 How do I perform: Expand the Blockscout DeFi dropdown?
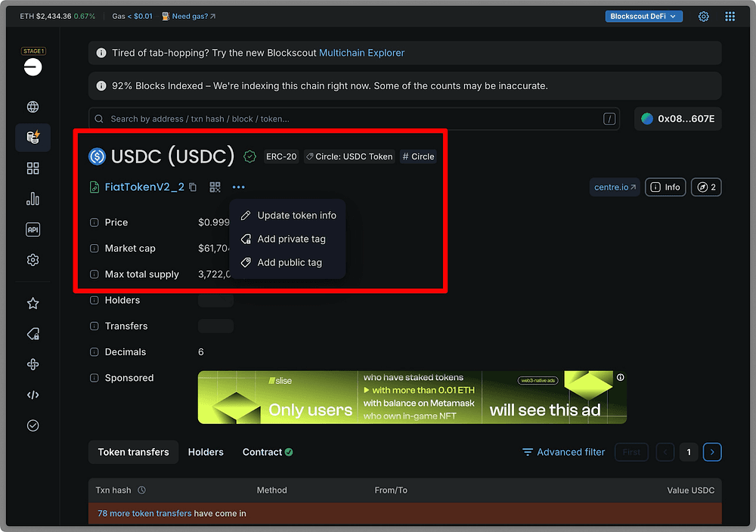click(643, 17)
